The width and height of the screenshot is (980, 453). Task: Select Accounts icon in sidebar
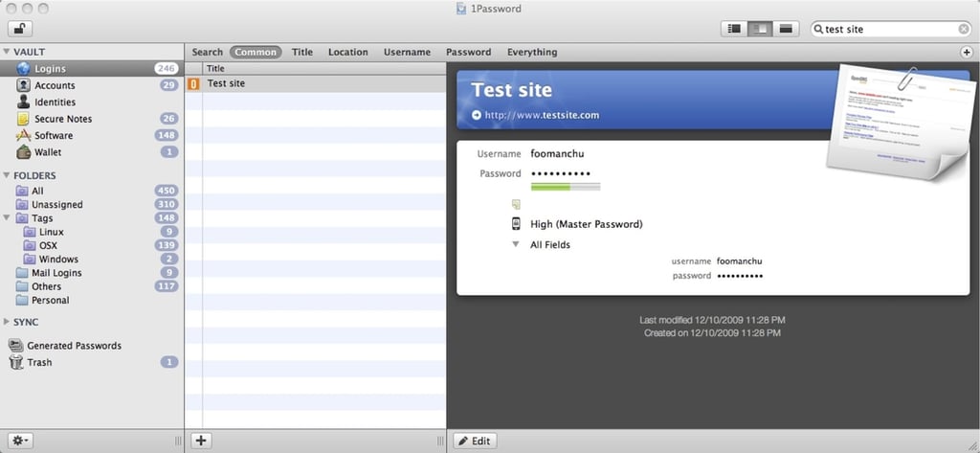coord(23,85)
